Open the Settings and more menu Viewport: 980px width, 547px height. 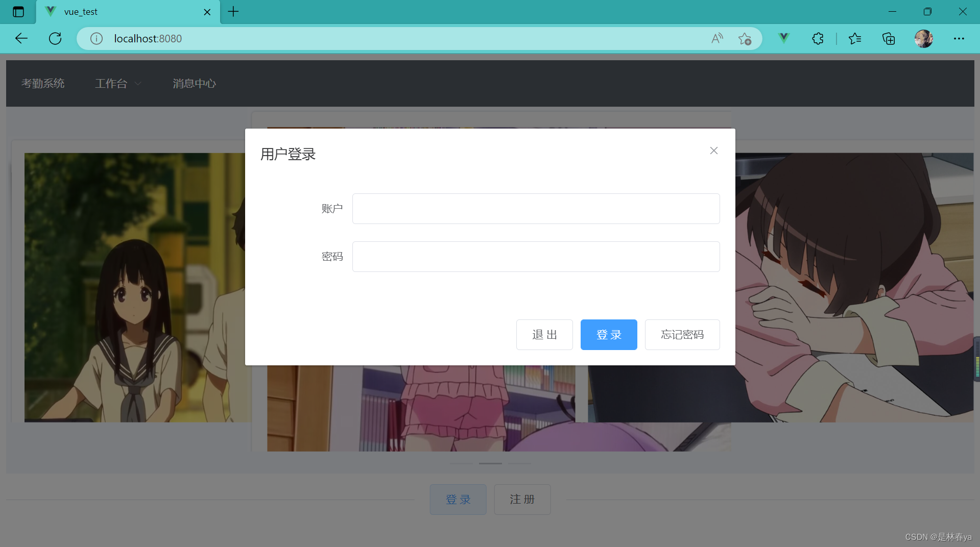960,38
